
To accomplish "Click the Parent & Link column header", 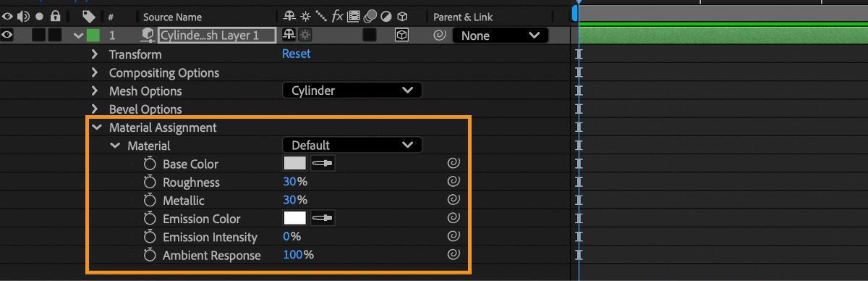I will [463, 17].
